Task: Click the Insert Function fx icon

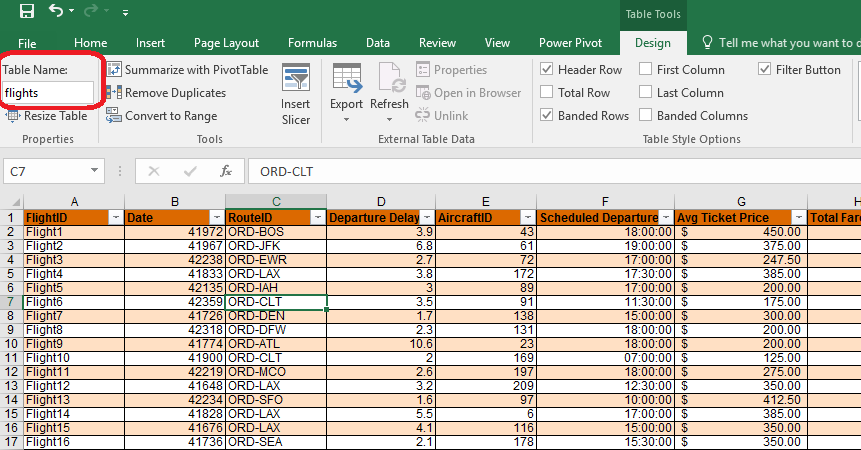Action: point(226,171)
